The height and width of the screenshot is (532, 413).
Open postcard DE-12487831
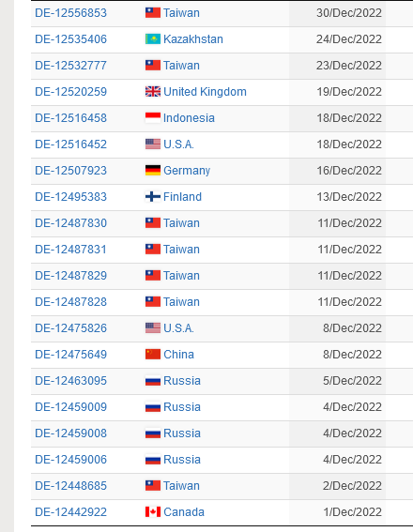[71, 250]
